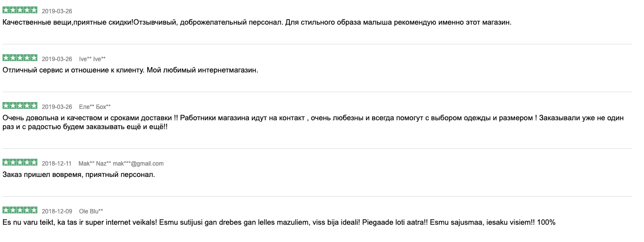Click the Latvian review starting Es nu varu teikt
644x242 pixels.
tap(278, 222)
